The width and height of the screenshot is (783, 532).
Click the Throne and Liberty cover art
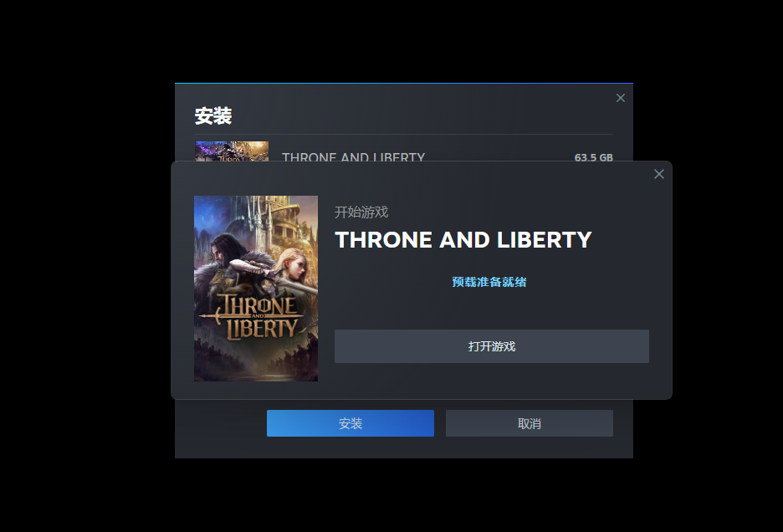(256, 289)
